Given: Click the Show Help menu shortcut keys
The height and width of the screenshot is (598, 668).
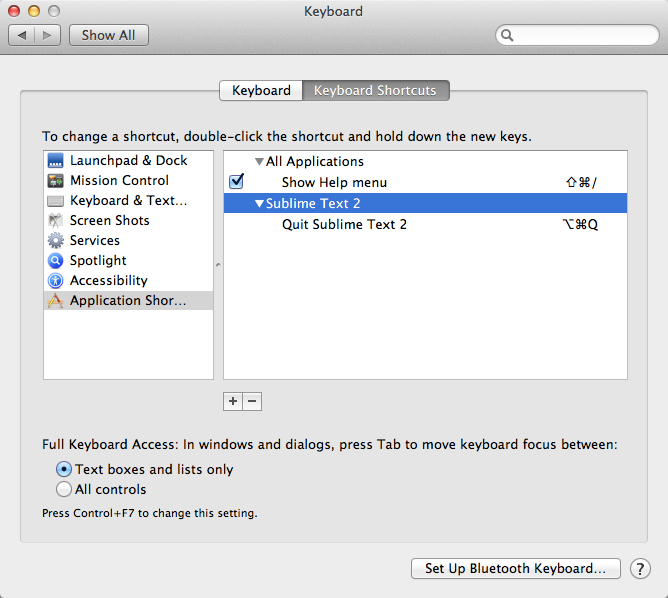Looking at the screenshot, I should (581, 183).
